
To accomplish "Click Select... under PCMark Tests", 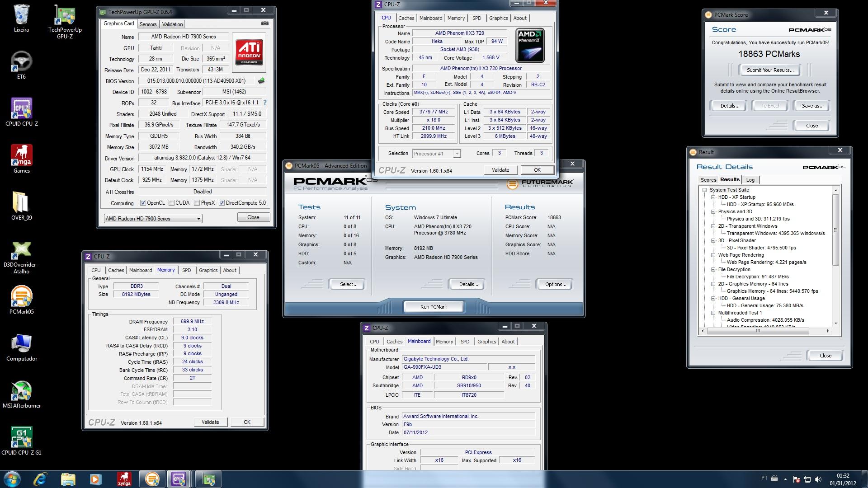I will point(348,284).
